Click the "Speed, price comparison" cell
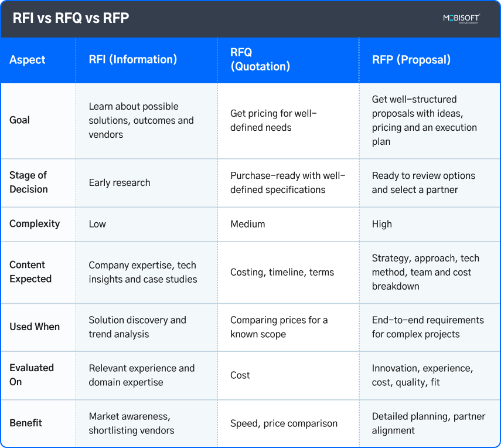This screenshot has height=448, width=501. coord(284,423)
